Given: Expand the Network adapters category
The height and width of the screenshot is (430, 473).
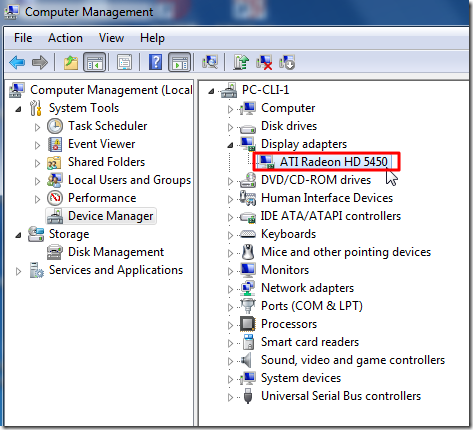Looking at the screenshot, I should [230, 289].
